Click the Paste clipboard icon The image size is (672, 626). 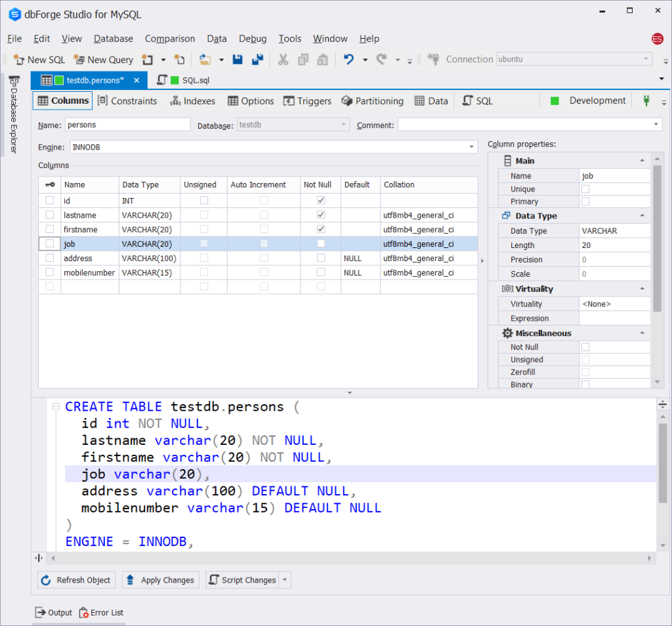322,60
